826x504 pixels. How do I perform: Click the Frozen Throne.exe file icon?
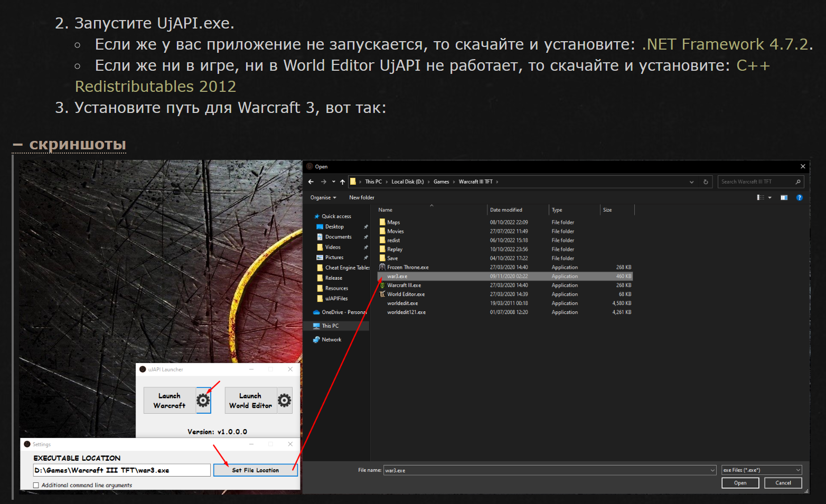tap(382, 267)
